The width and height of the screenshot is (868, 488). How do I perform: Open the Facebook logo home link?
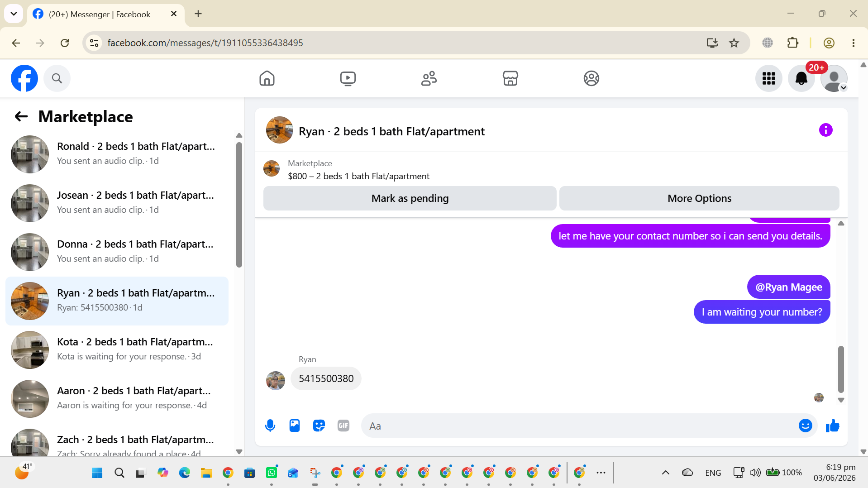pos(24,78)
